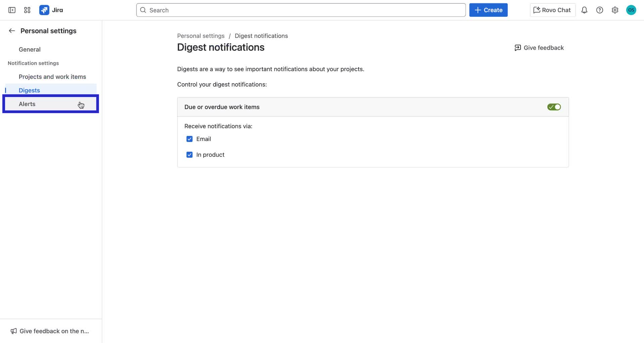Open your profile avatar menu
Screen dimensions: 644x343
tap(631, 10)
